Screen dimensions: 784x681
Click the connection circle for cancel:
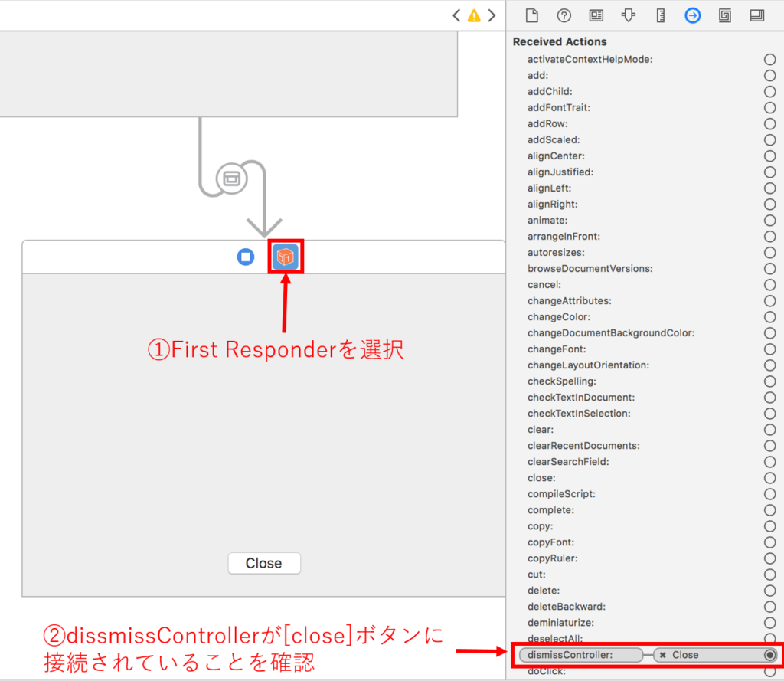[769, 285]
